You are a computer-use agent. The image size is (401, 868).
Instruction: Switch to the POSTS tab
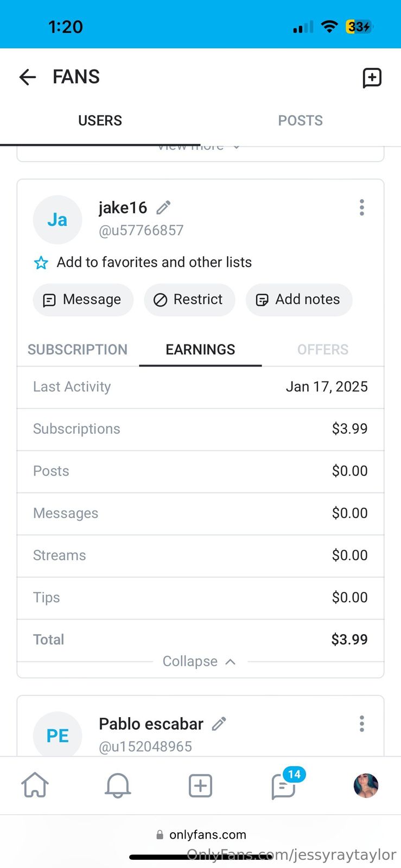tap(300, 120)
